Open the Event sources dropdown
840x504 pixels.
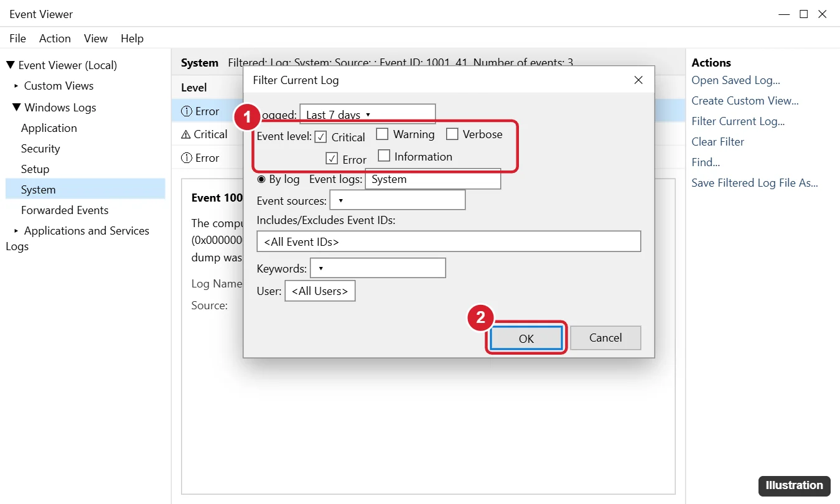tap(398, 200)
